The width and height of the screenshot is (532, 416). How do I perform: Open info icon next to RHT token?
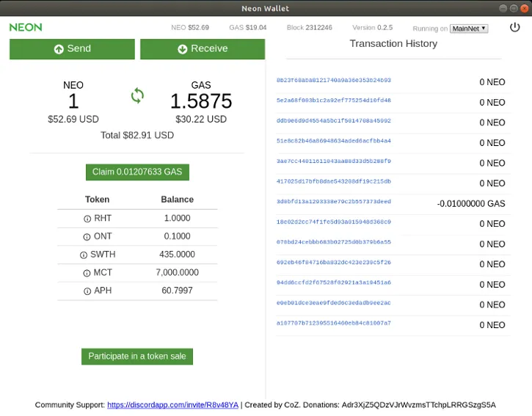coord(87,219)
